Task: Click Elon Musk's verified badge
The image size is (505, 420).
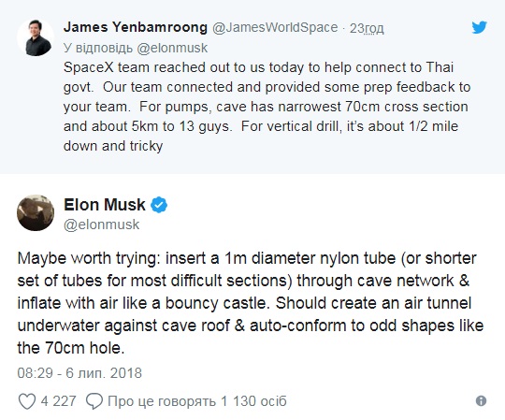Action: pyautogui.click(x=159, y=205)
